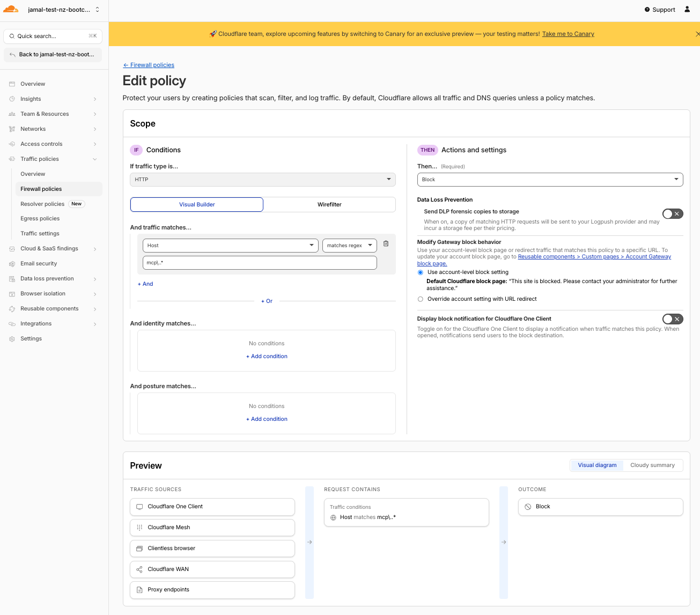Focus the Quick search field
This screenshot has height=615, width=700.
53,36
